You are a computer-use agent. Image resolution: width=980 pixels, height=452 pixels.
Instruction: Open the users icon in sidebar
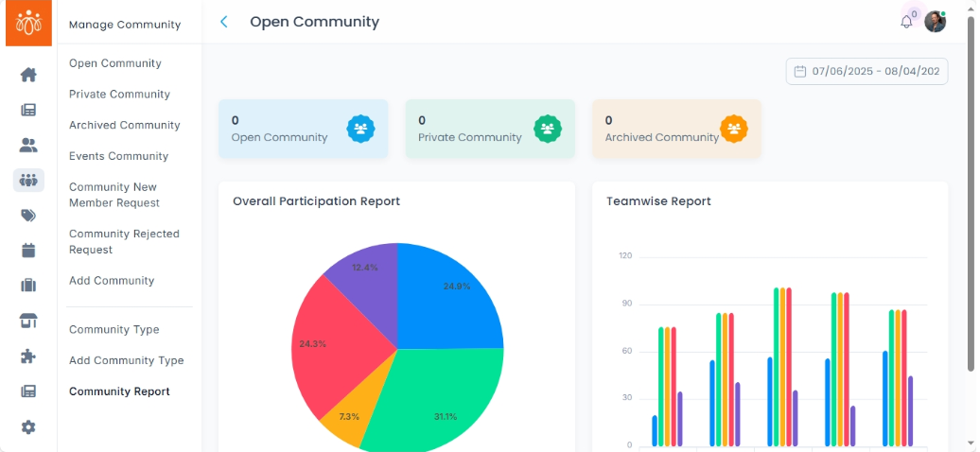pyautogui.click(x=28, y=146)
